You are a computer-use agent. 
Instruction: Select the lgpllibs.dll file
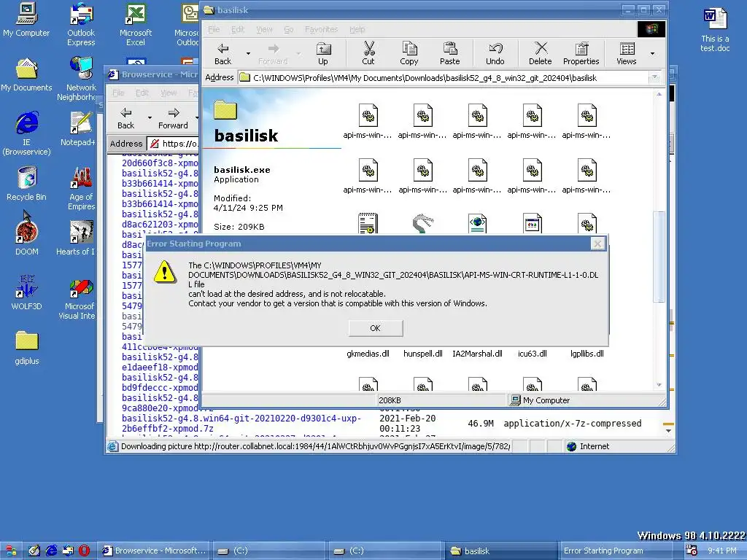coord(587,354)
